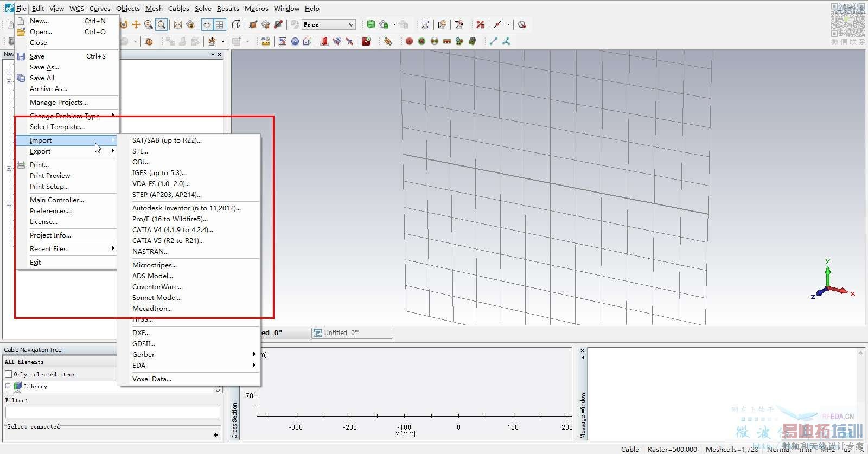
Task: Click the red T solver start icon
Action: click(366, 41)
